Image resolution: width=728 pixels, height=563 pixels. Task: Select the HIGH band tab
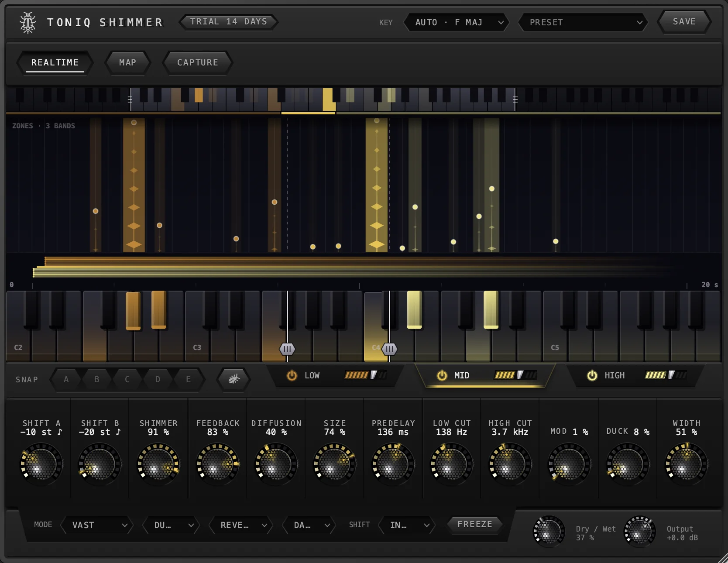[x=635, y=375]
